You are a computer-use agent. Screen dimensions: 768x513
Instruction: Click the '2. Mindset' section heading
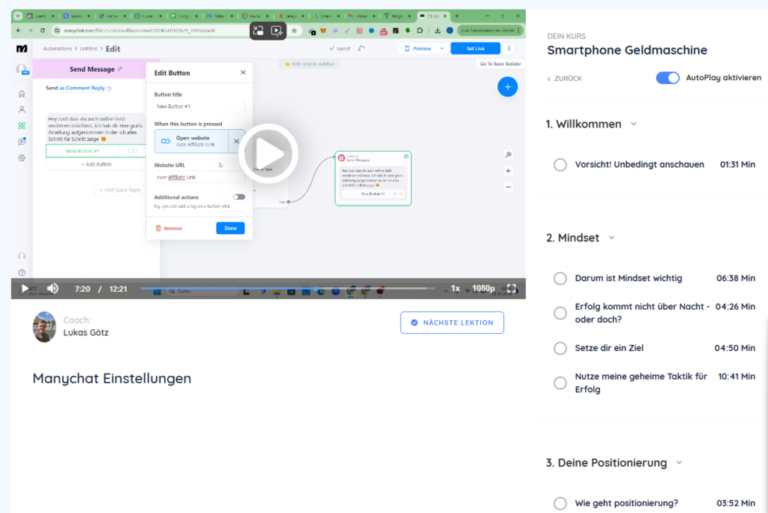point(573,238)
